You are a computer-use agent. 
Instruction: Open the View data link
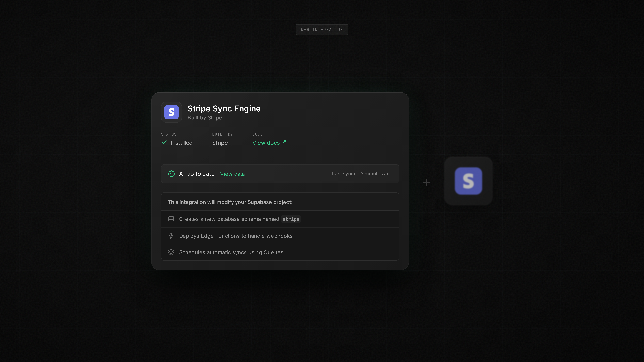coord(232,174)
